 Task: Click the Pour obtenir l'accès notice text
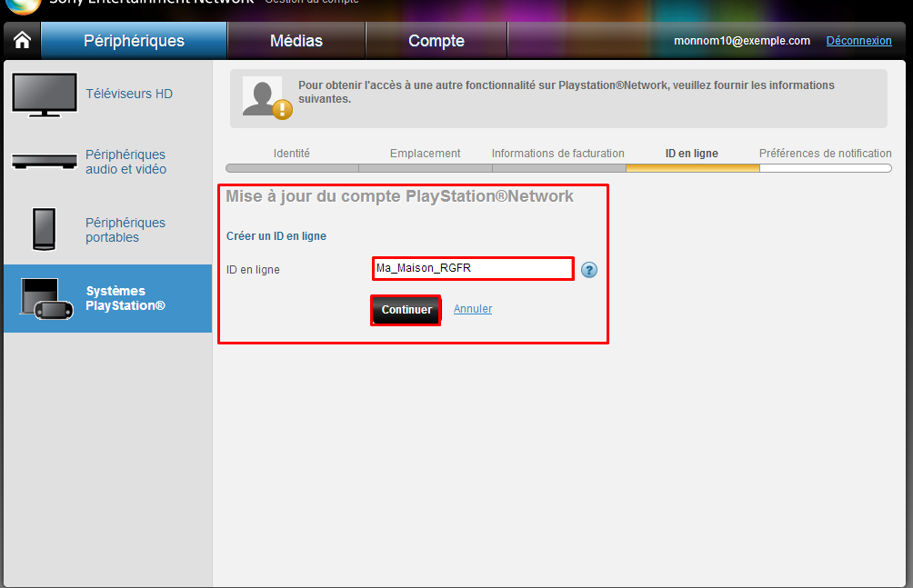coord(566,92)
